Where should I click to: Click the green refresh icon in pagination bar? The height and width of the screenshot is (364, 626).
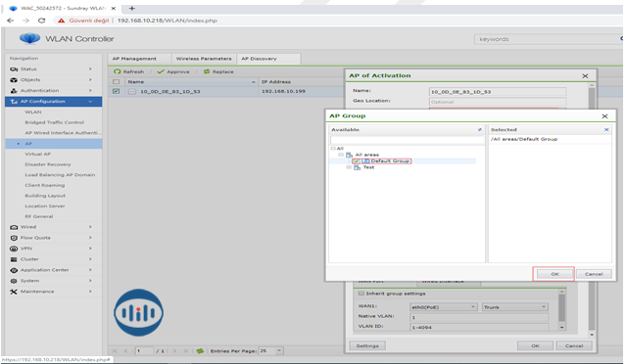pos(200,351)
